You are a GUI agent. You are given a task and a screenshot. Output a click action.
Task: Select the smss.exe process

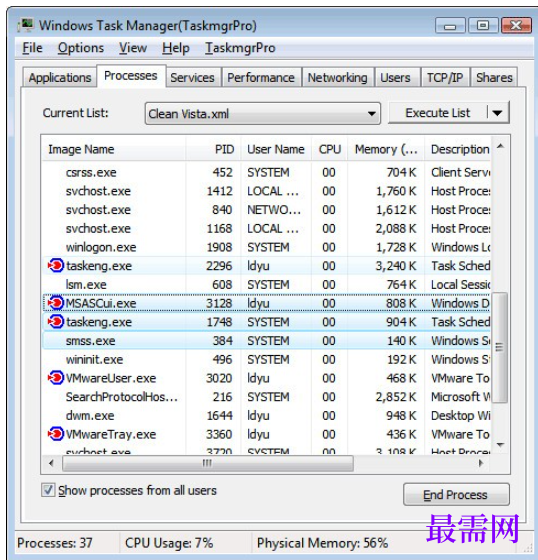coord(266,340)
